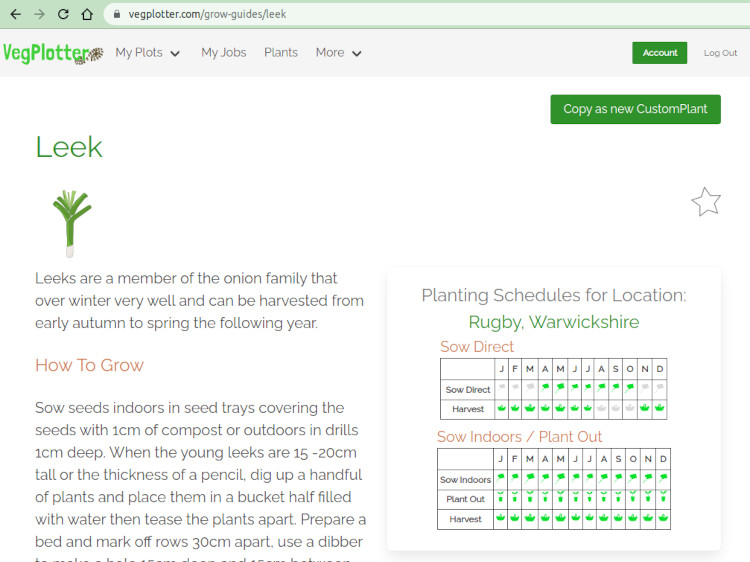Screen dimensions: 750x562
Task: Go back using the browser back arrow
Action: click(15, 14)
